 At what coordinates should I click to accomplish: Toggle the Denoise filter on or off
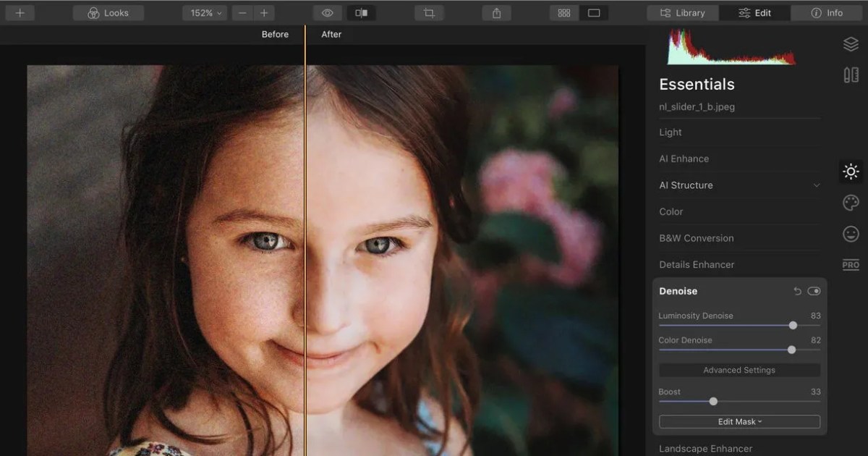[814, 291]
